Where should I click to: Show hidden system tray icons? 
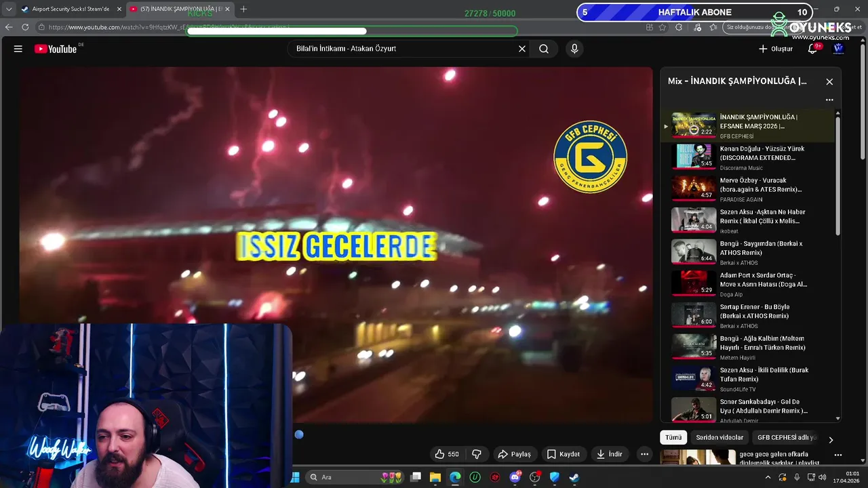click(768, 477)
